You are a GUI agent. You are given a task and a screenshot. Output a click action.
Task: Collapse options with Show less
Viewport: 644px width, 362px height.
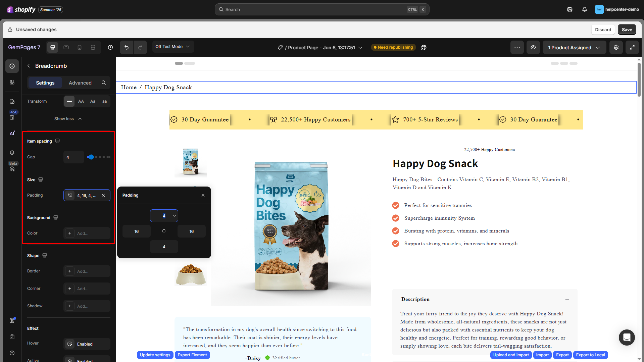(68, 119)
